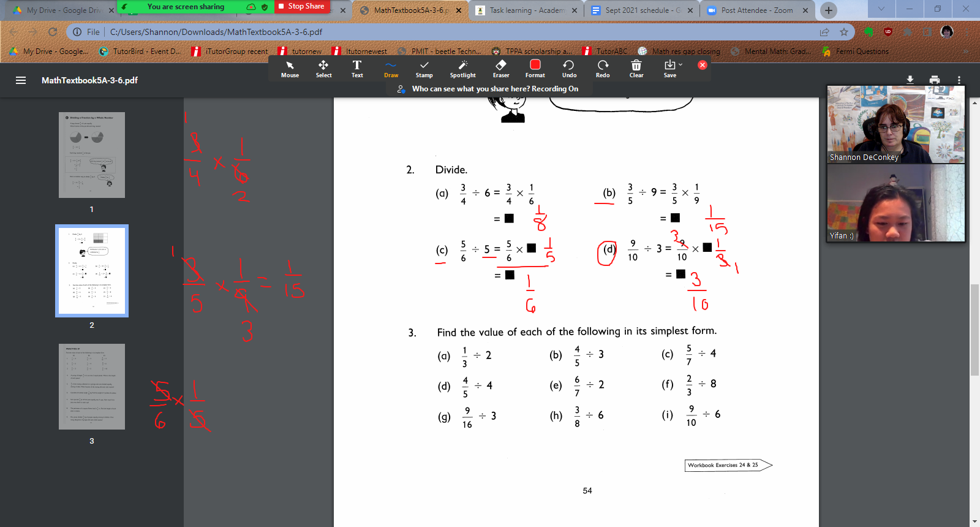Open the uBlock extension icon
The width and height of the screenshot is (980, 527).
(x=888, y=32)
